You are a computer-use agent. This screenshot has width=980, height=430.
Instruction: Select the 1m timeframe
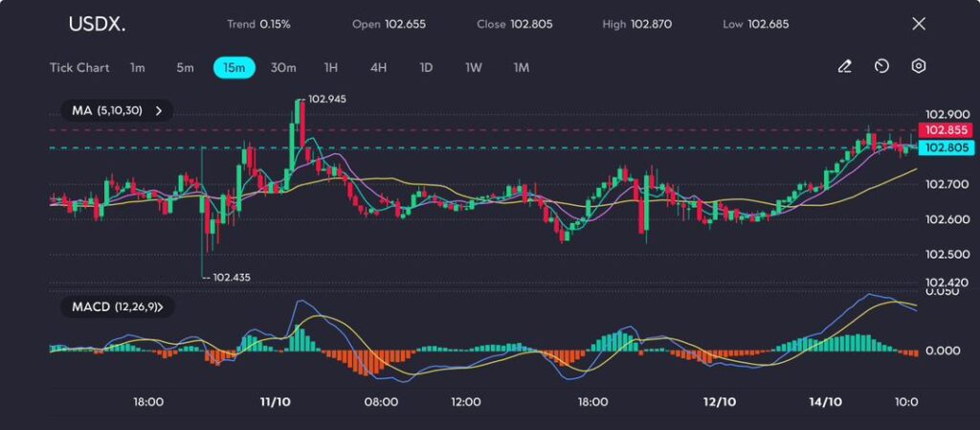tap(138, 68)
